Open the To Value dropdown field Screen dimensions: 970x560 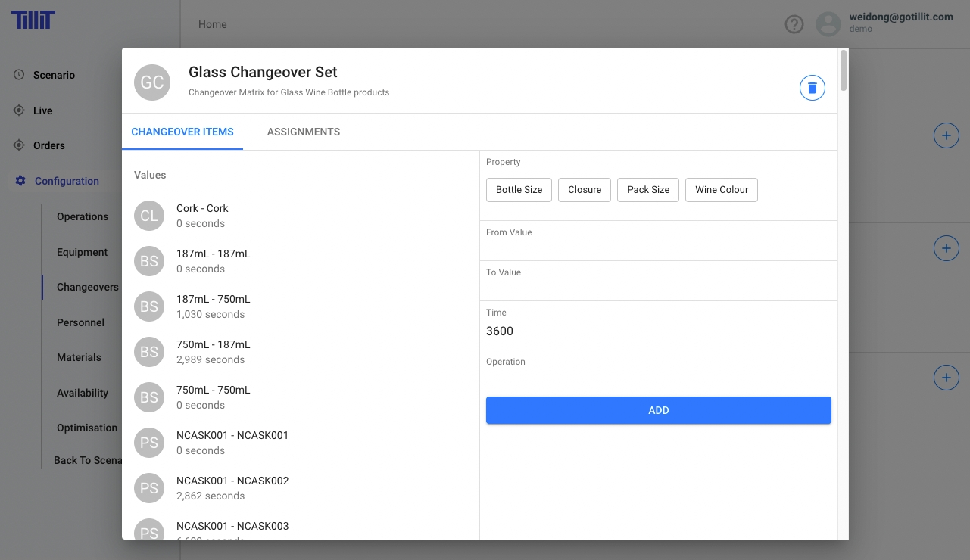[x=658, y=288]
